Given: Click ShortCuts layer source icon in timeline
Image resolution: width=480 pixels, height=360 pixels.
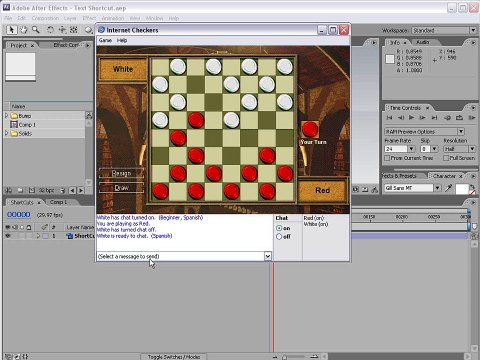Looking at the screenshot, I should [x=70, y=236].
